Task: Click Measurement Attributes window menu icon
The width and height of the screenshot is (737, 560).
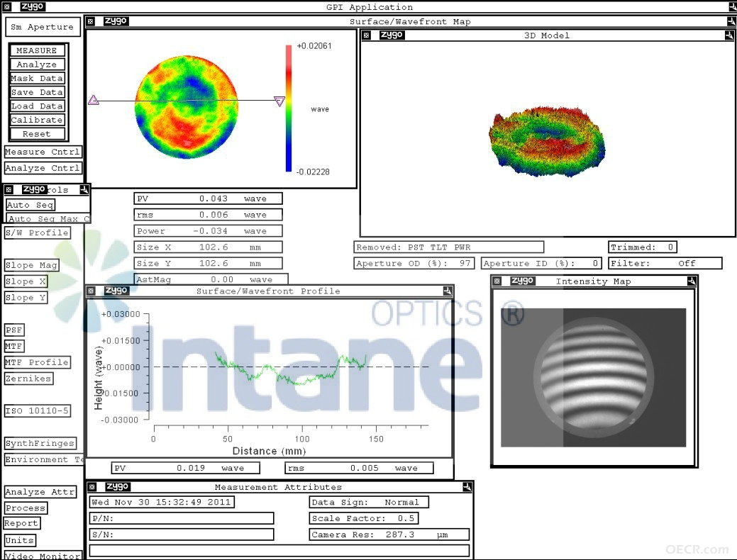Action: tap(92, 487)
